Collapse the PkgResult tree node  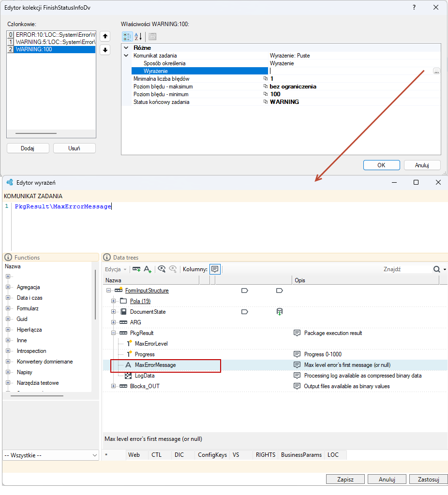pos(113,333)
